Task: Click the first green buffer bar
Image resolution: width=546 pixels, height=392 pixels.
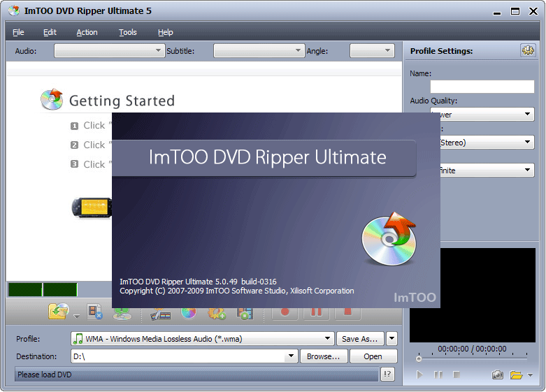Action: [x=24, y=290]
